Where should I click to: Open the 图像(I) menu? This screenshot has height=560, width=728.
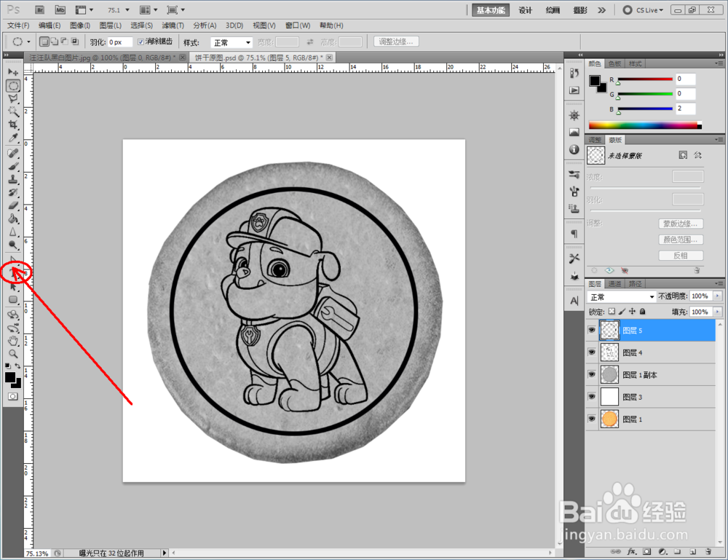(80, 25)
